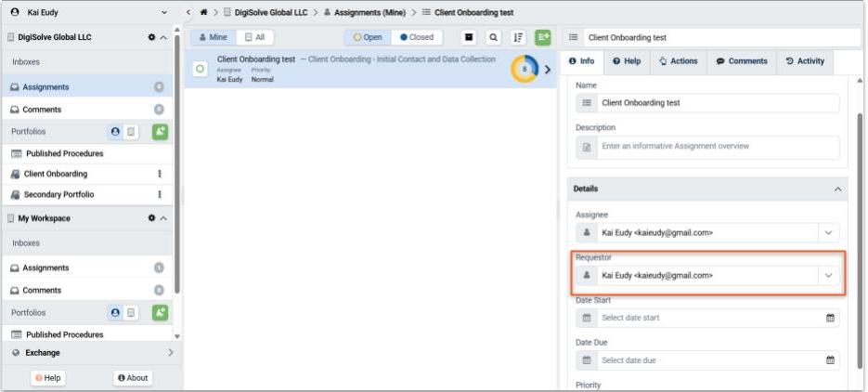
Task: Collapse sidebar with the back chevron
Action: coord(188,12)
